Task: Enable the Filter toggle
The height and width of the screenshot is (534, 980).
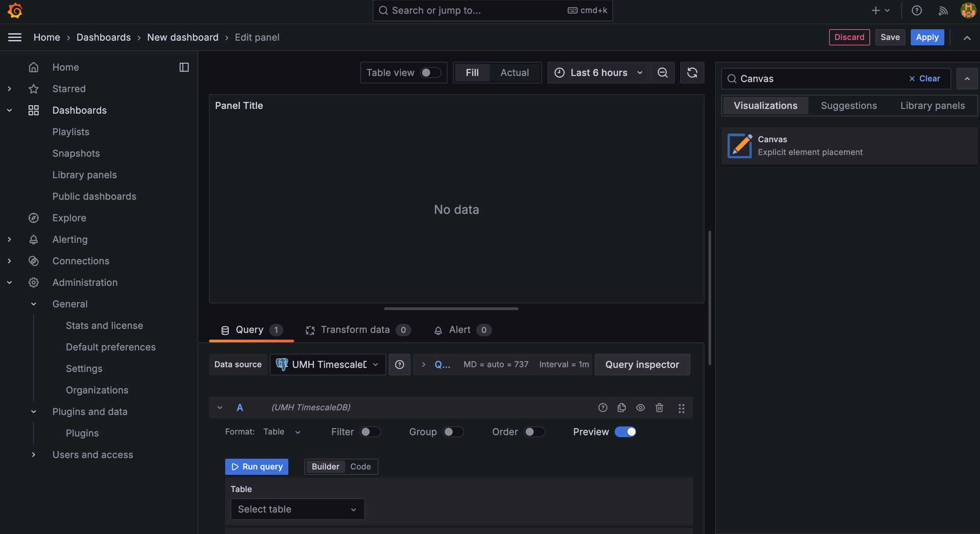Action: (x=370, y=432)
